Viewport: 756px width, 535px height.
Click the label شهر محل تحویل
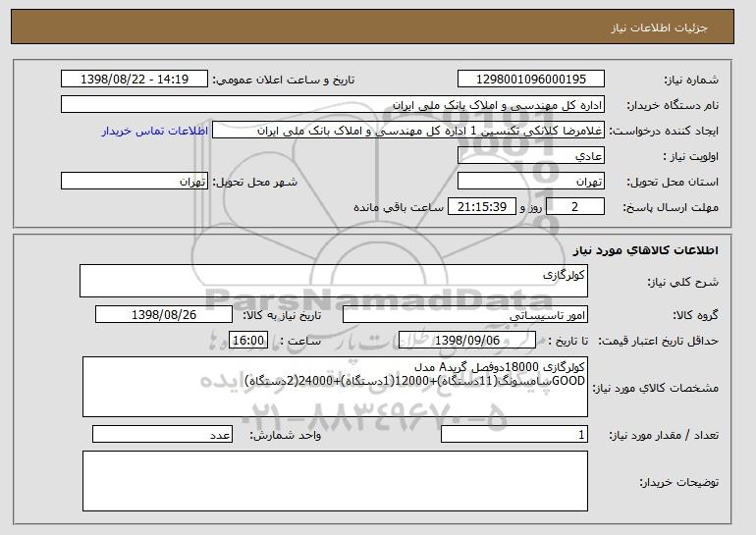click(255, 183)
